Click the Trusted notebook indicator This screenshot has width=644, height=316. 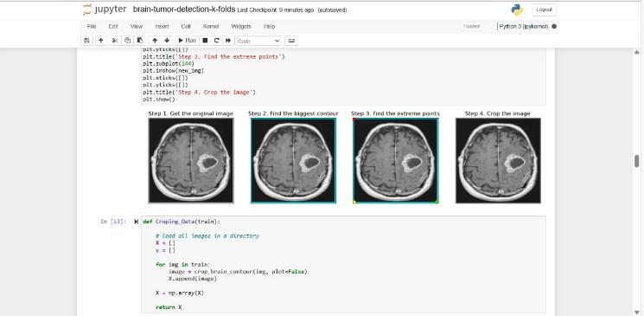471,26
